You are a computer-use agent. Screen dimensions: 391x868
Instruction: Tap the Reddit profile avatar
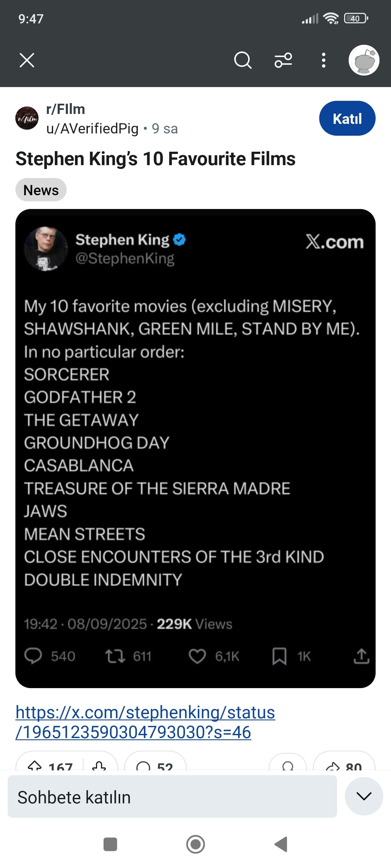pyautogui.click(x=364, y=60)
